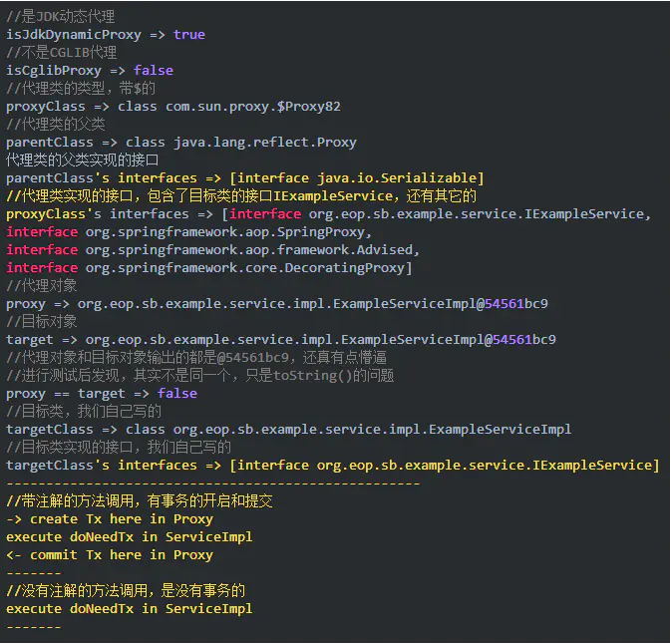Click the first pink 'interface' keyword

pyautogui.click(x=265, y=214)
